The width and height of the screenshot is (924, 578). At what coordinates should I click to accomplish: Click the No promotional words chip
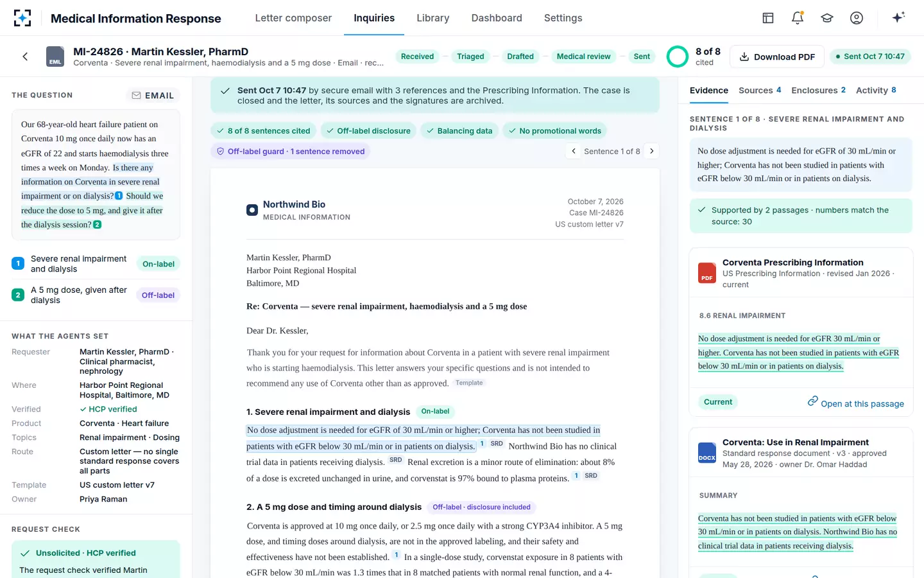point(555,131)
